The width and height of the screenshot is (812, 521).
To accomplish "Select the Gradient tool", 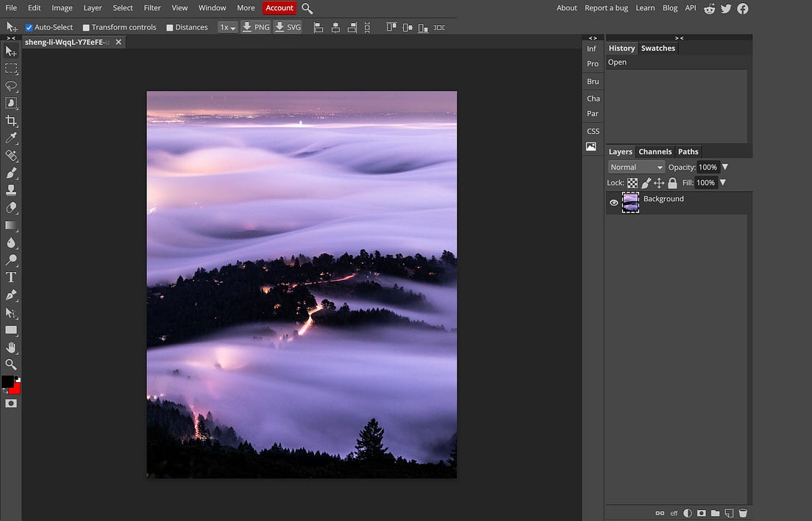I will [11, 225].
